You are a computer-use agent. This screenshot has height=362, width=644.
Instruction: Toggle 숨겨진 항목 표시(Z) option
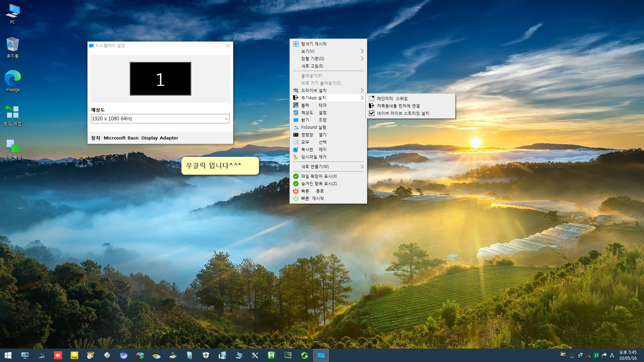[x=328, y=184]
